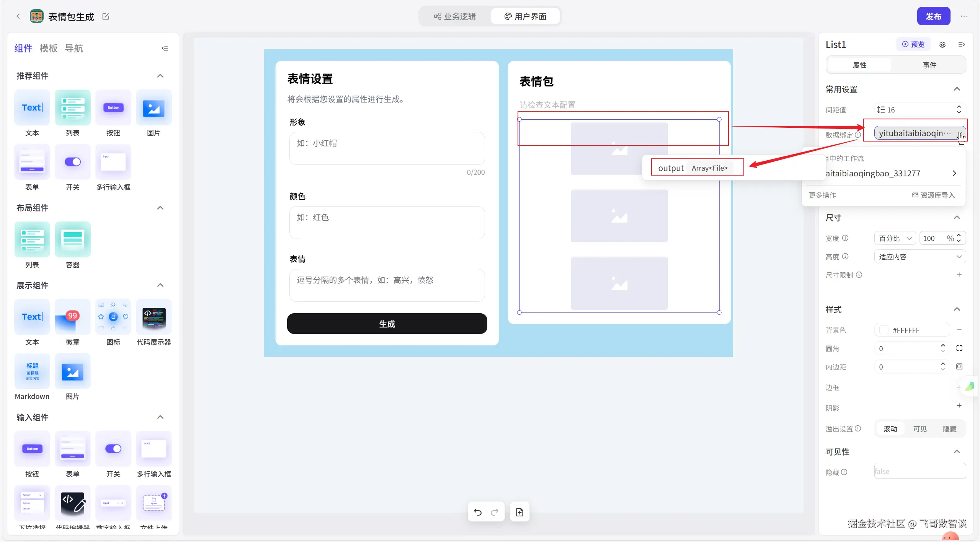Switch to the 业务逻辑 tab
Image resolution: width=980 pixels, height=542 pixels.
[x=455, y=16]
